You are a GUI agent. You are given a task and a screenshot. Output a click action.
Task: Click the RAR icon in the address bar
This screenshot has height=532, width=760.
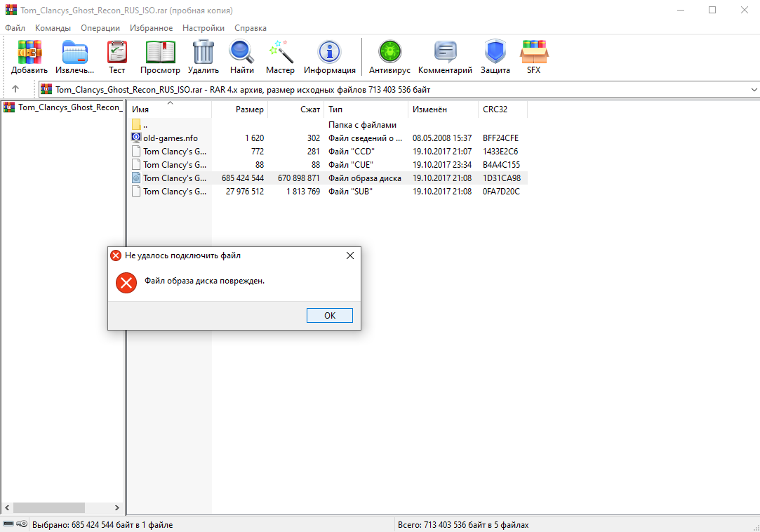pyautogui.click(x=46, y=89)
